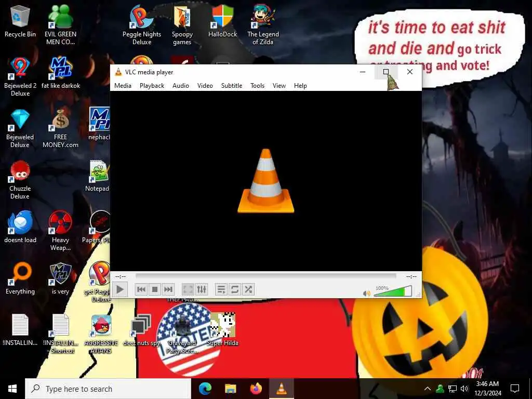Skip to previous media in VLC
Screen dimensions: 532x399
tap(141, 289)
